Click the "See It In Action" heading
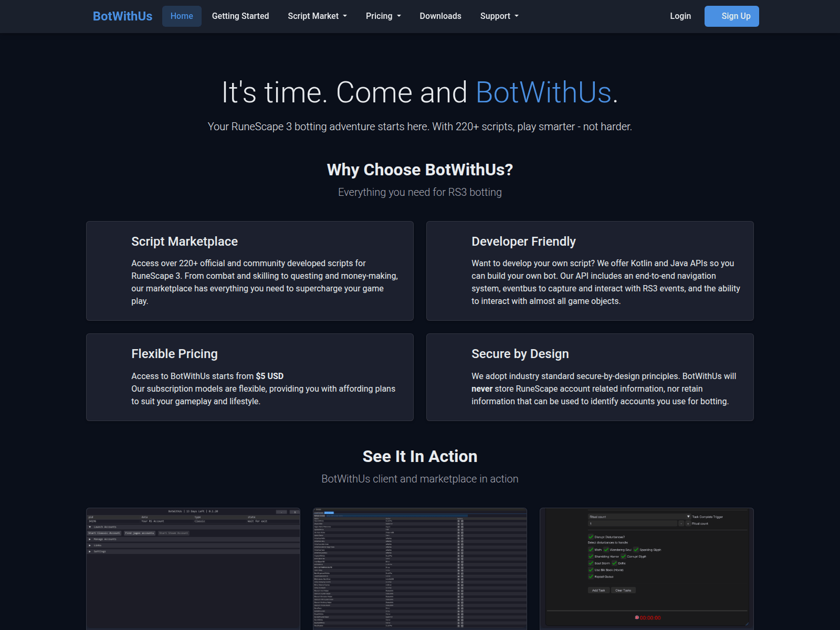840x630 pixels. [x=420, y=456]
